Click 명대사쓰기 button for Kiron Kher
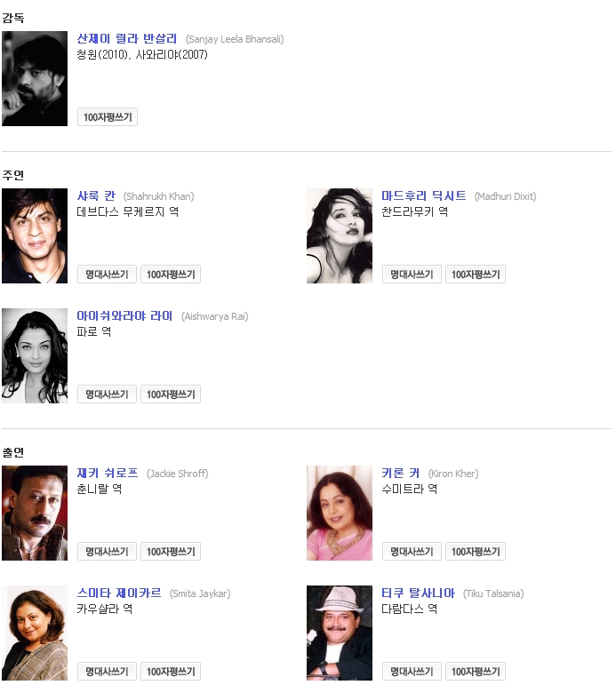616x685 pixels. click(412, 552)
